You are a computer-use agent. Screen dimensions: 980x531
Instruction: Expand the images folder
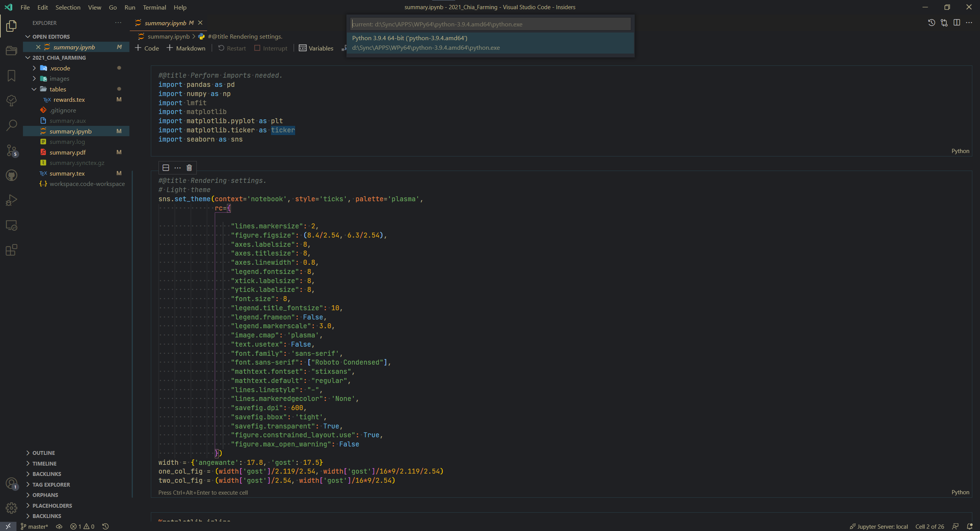point(34,78)
